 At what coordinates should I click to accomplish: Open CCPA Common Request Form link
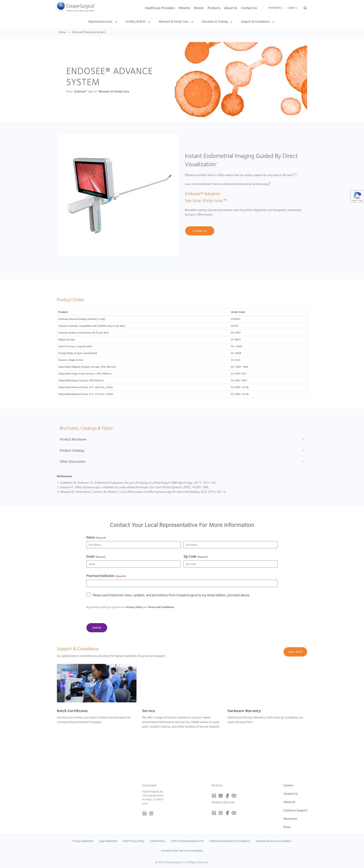(187, 841)
